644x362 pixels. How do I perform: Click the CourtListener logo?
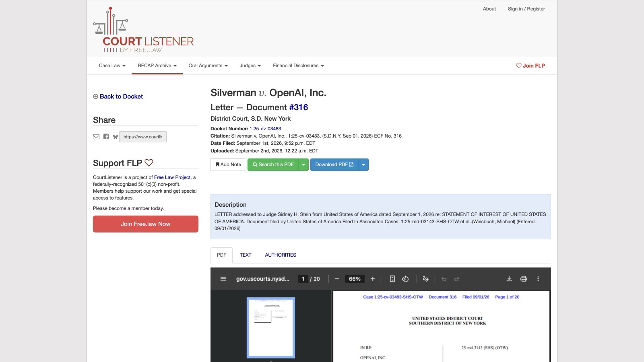143,30
